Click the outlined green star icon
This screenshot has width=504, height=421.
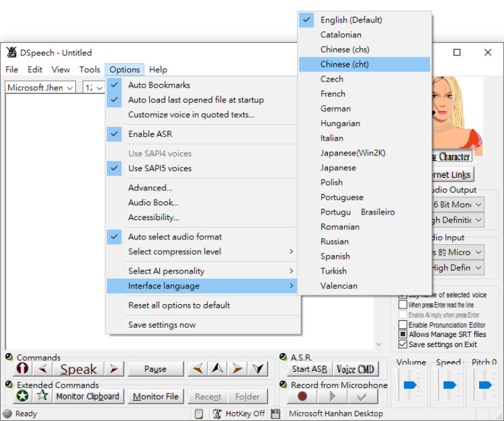coord(42,396)
